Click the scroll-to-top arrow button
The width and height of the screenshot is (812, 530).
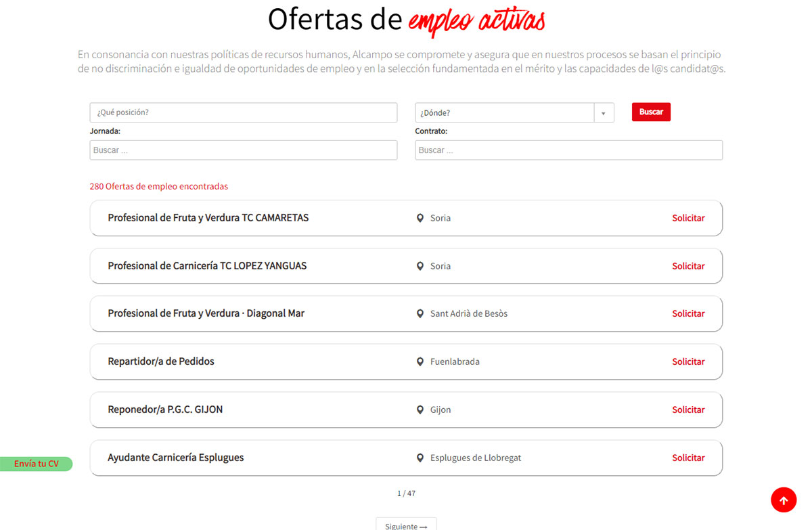[x=784, y=500]
